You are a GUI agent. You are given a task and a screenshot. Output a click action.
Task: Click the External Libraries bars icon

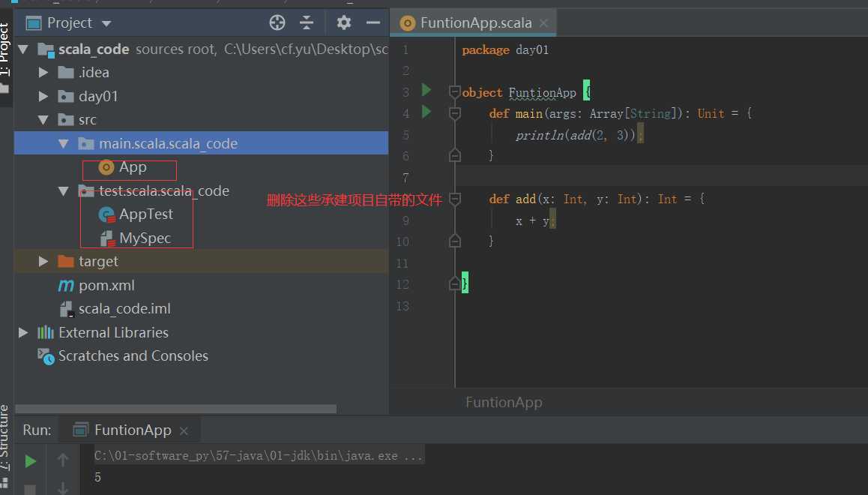coord(46,332)
